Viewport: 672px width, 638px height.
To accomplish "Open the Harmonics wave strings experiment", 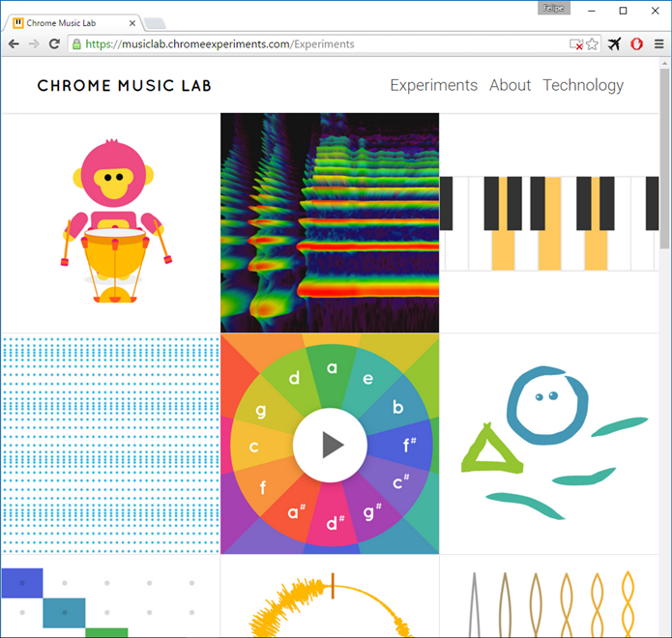I will pyautogui.click(x=549, y=595).
